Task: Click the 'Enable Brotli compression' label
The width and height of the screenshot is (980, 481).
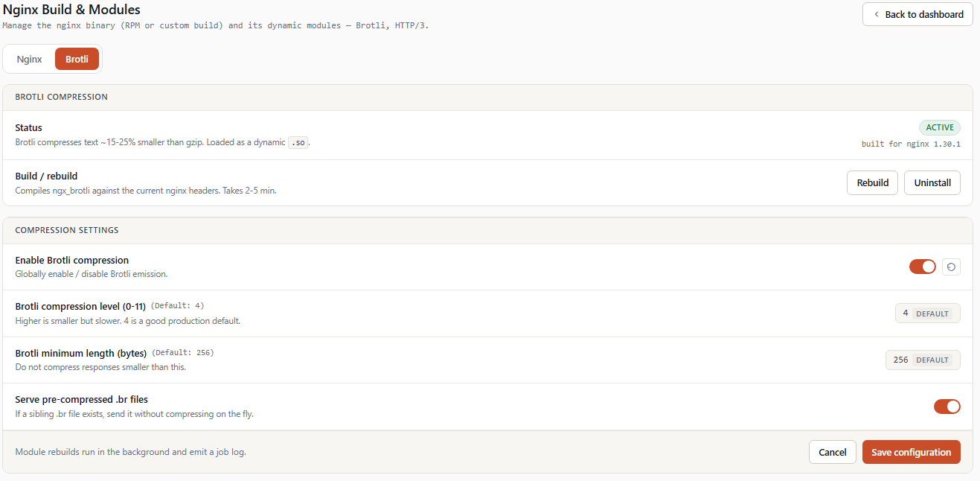Action: pos(72,261)
